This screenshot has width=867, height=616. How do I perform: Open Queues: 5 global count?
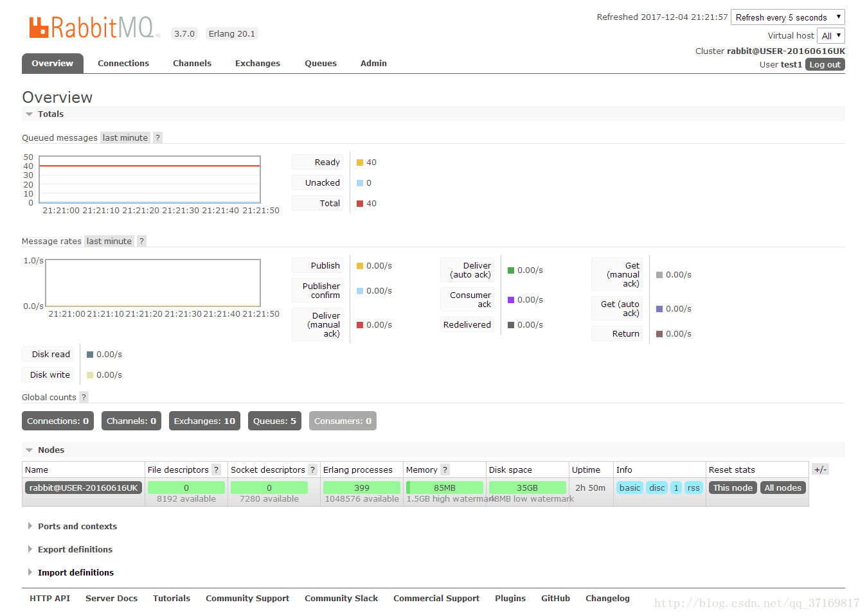pyautogui.click(x=274, y=421)
